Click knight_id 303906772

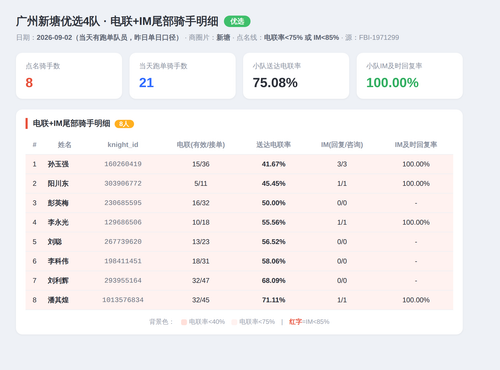123,183
